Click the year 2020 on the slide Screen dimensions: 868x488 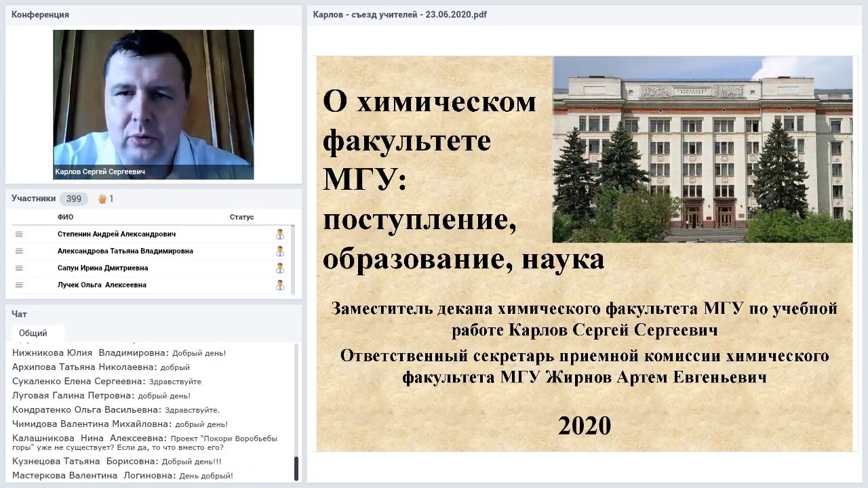[x=585, y=426]
